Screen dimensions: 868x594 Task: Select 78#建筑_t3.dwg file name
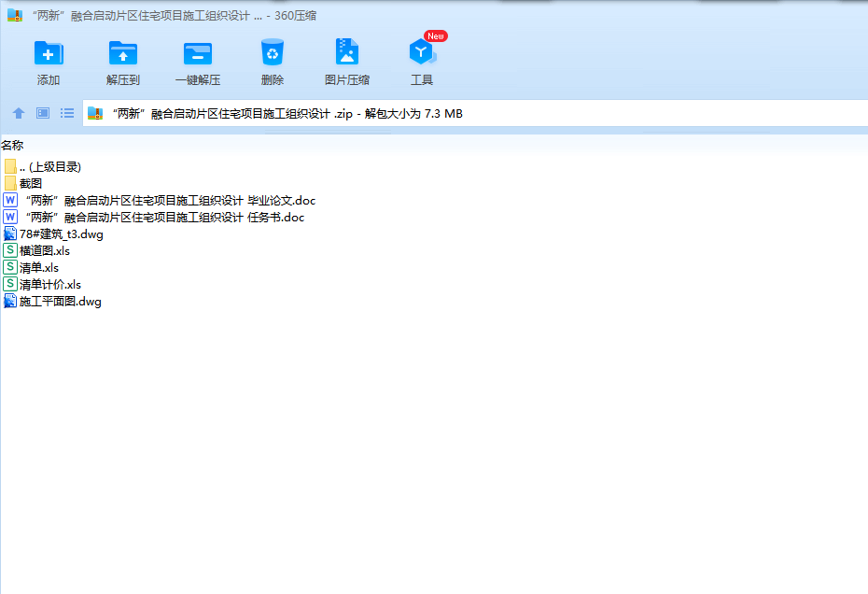tap(62, 233)
